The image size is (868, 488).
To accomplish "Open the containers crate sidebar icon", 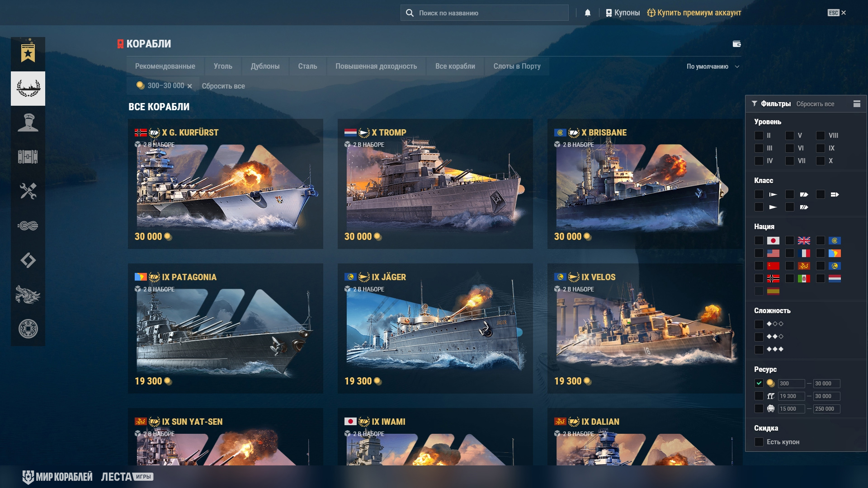I will [x=28, y=157].
